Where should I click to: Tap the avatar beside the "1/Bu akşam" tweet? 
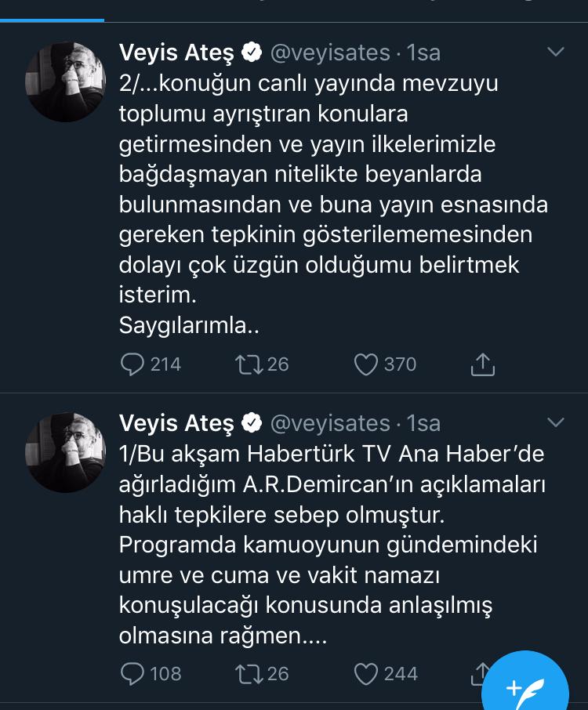pyautogui.click(x=66, y=453)
